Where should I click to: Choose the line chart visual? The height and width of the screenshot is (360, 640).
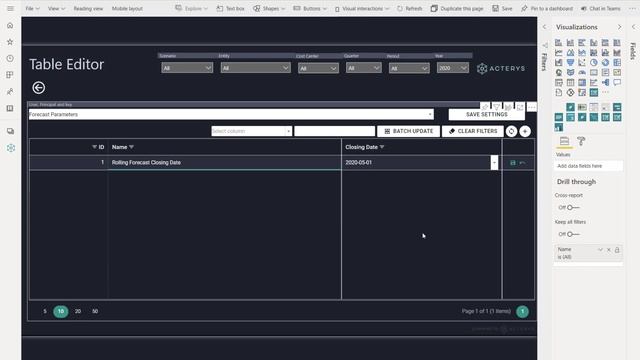coord(558,52)
